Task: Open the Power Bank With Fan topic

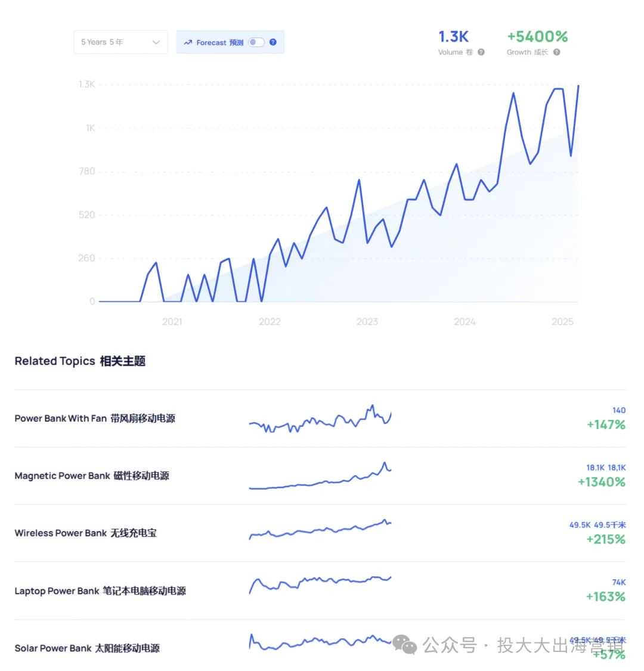Action: pos(95,418)
